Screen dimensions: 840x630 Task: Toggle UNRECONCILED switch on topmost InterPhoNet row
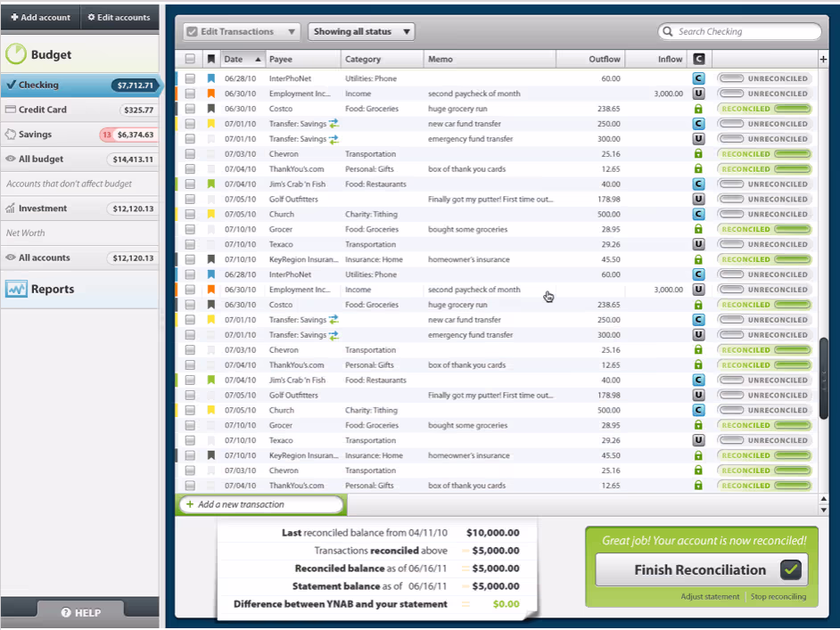(x=764, y=78)
